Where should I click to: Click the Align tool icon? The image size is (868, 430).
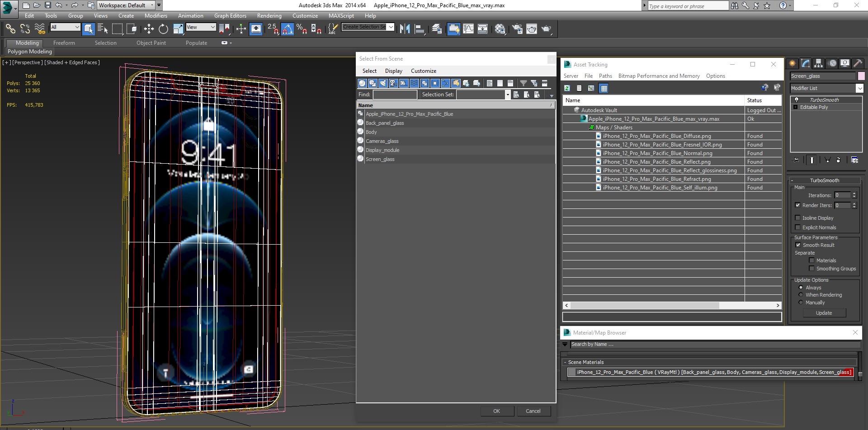point(420,29)
